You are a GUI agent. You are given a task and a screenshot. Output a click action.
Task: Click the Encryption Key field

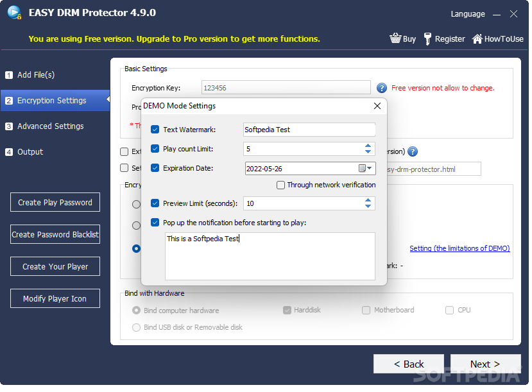286,87
